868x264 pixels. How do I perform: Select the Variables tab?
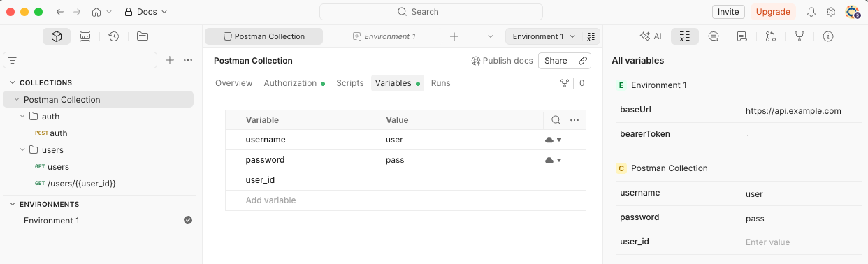point(398,83)
